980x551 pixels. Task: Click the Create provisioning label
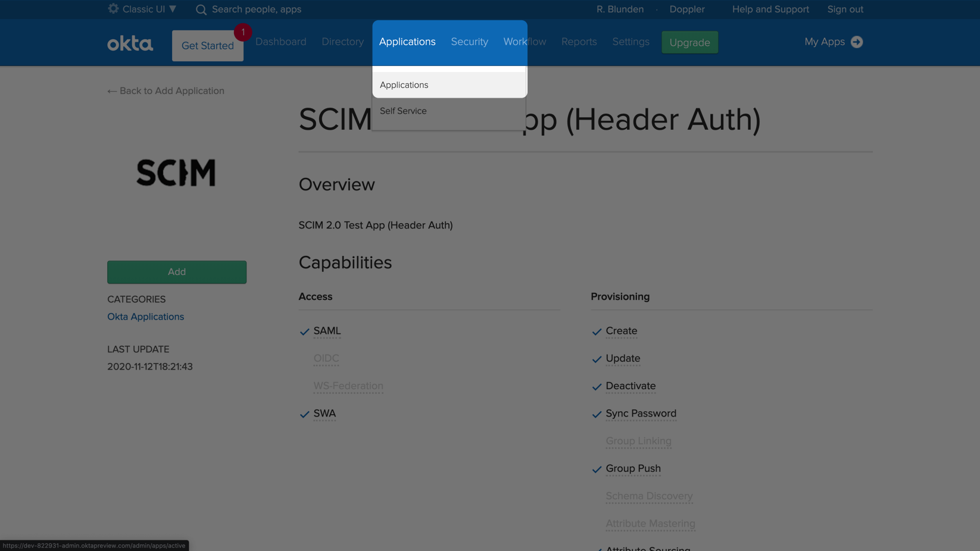pyautogui.click(x=622, y=331)
